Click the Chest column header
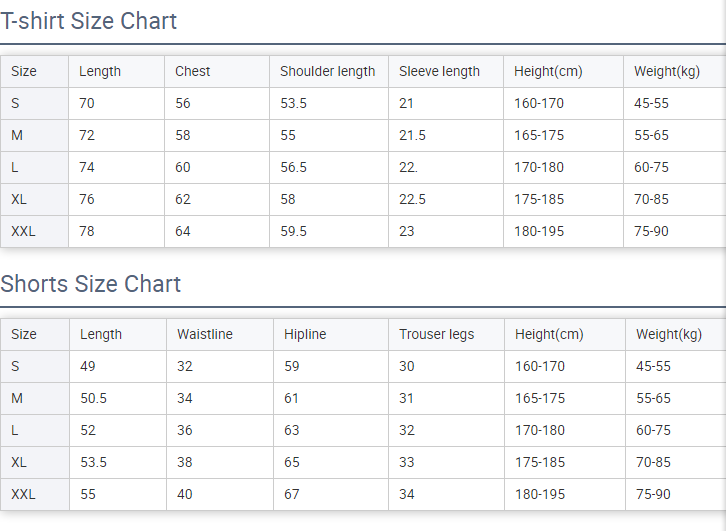Viewport: 726px width, 531px height. (x=193, y=71)
